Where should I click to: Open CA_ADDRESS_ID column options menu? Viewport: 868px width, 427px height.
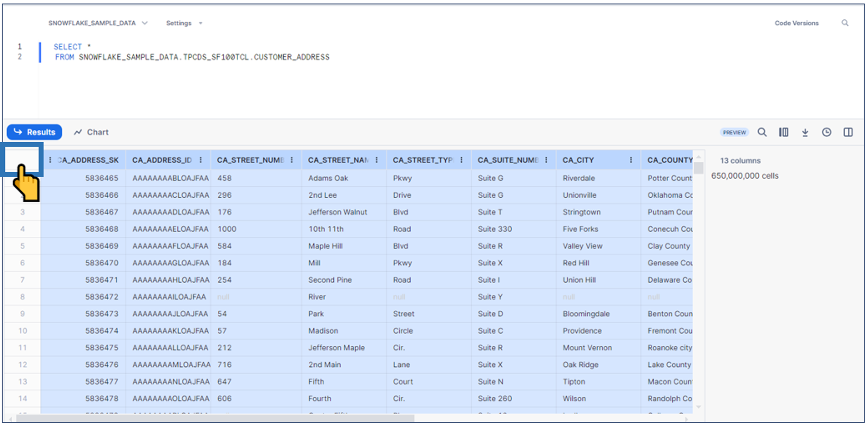coord(201,160)
